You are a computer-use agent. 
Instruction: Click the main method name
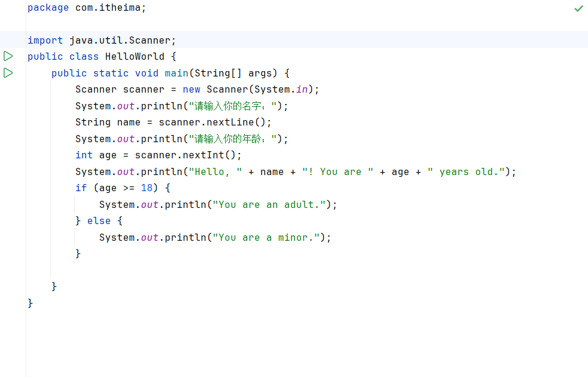pyautogui.click(x=176, y=73)
